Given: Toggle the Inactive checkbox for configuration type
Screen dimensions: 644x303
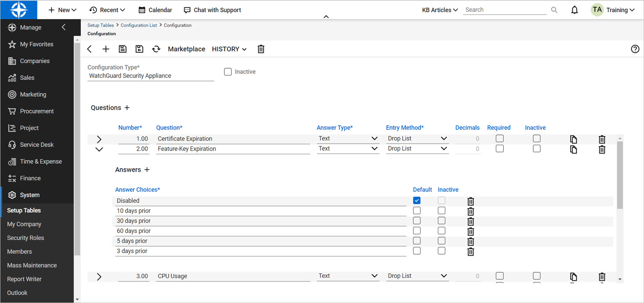Looking at the screenshot, I should coord(228,72).
